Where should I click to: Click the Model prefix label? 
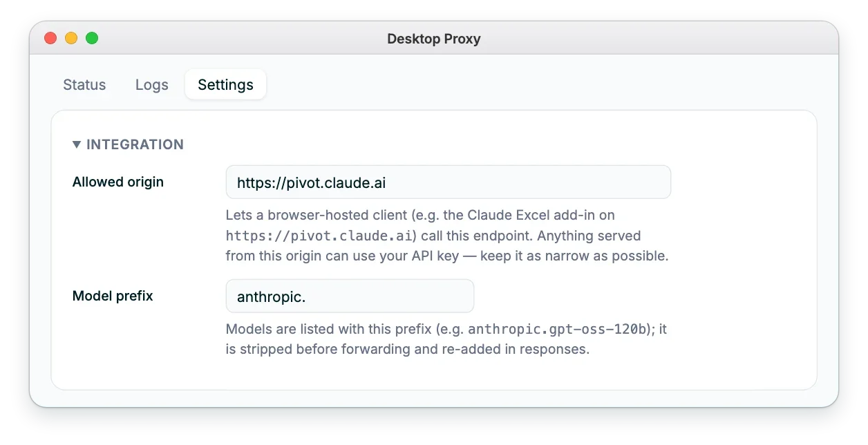pyautogui.click(x=113, y=296)
